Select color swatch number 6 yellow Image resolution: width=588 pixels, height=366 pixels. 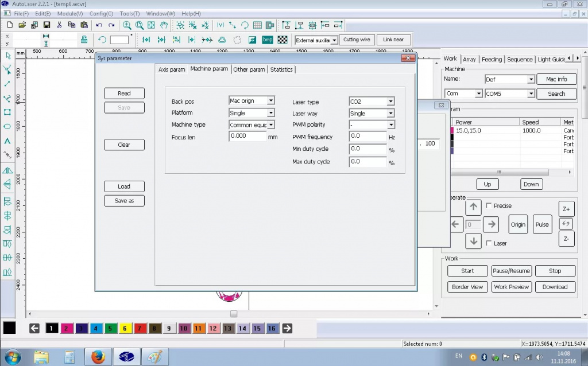pos(125,329)
